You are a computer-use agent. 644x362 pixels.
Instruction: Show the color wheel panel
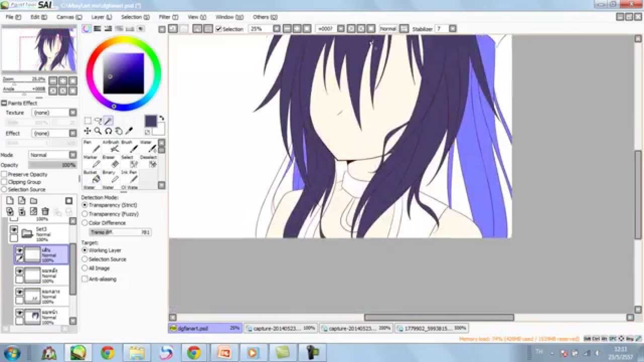[87, 29]
